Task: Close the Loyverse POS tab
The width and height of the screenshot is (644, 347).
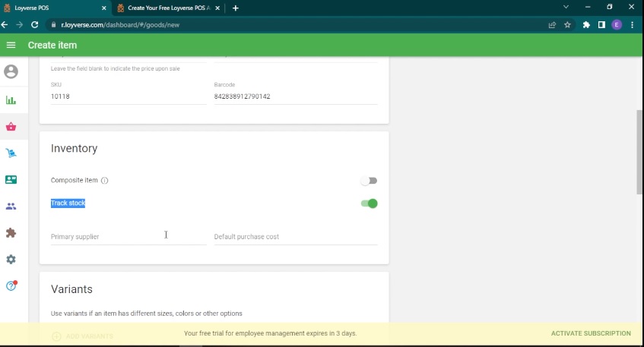Action: point(104,8)
